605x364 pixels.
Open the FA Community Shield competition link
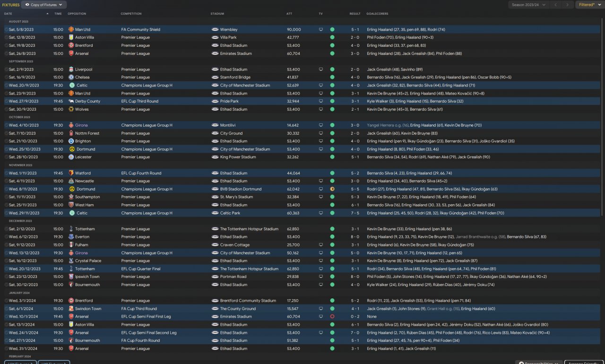pyautogui.click(x=141, y=29)
